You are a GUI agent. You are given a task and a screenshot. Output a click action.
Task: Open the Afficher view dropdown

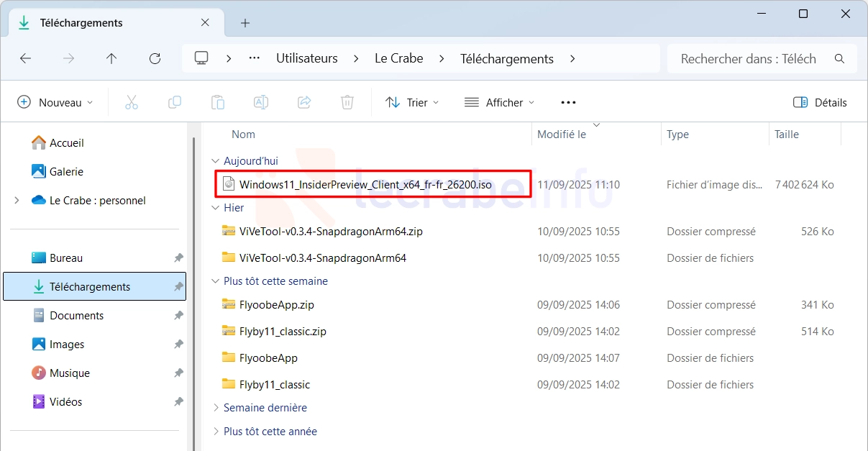(x=500, y=102)
